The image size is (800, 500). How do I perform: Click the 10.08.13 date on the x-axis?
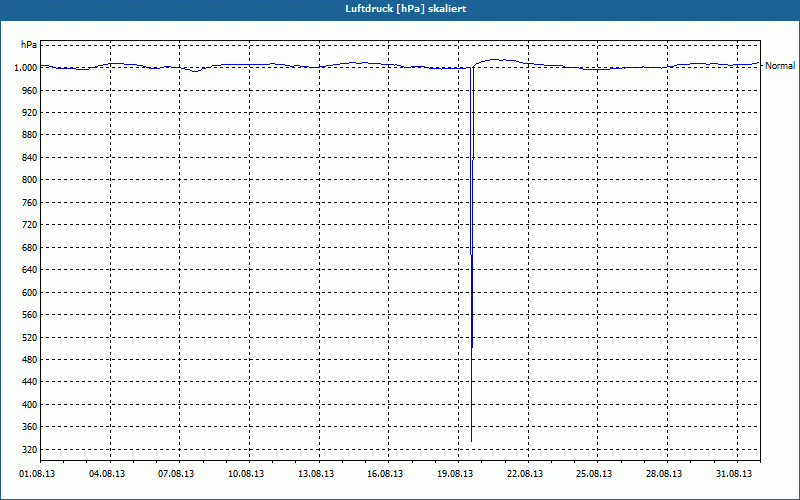pyautogui.click(x=246, y=474)
